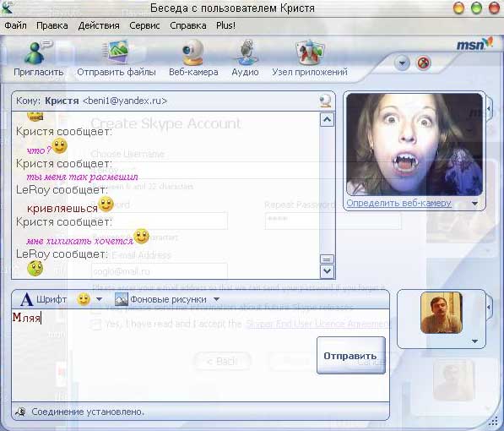Click the Соединение установлено status text
Viewport: 504px width, 431px height.
click(x=88, y=412)
